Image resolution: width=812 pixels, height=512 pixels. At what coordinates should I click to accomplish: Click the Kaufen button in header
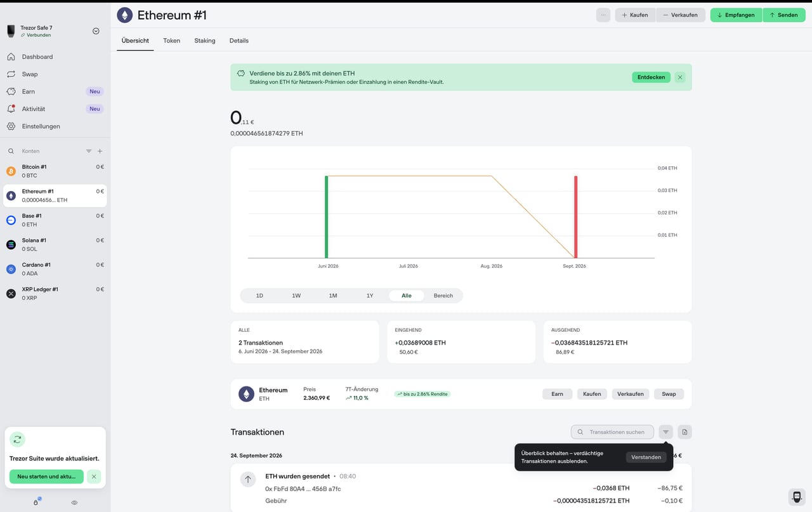(x=635, y=15)
